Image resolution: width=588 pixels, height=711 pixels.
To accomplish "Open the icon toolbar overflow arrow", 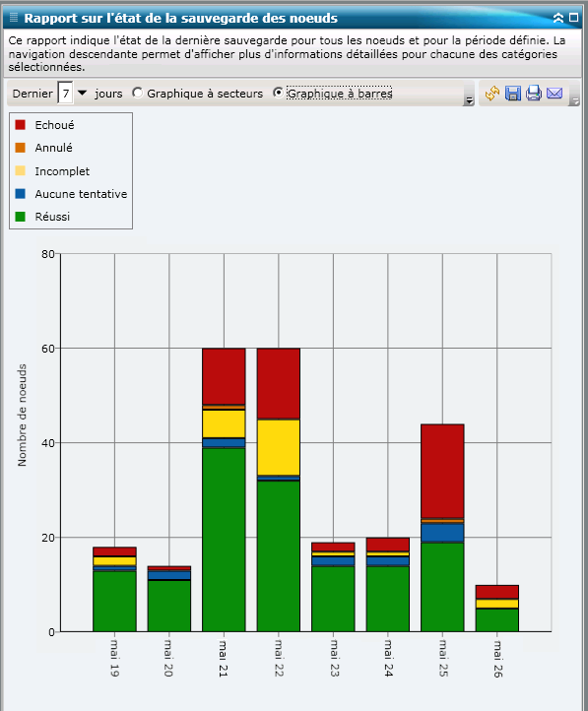I will pos(574,100).
